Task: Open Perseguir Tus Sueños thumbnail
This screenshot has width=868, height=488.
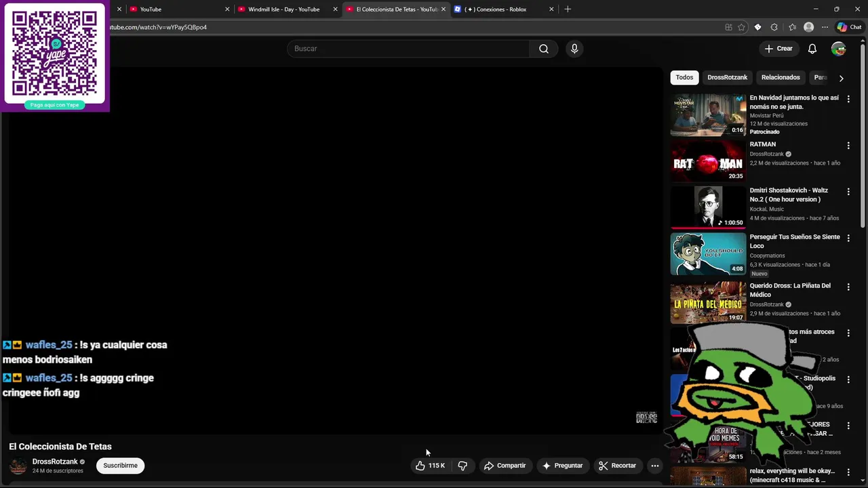Action: pyautogui.click(x=708, y=254)
